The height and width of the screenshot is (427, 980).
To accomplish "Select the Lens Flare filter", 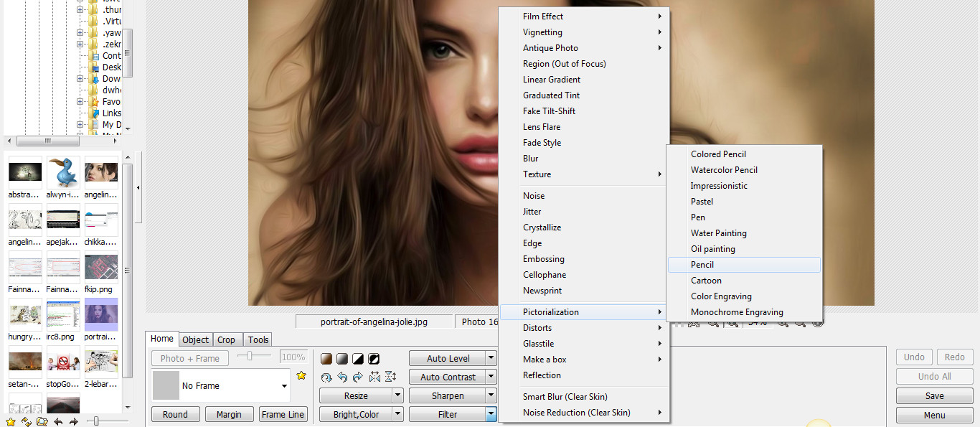I will [x=584, y=127].
